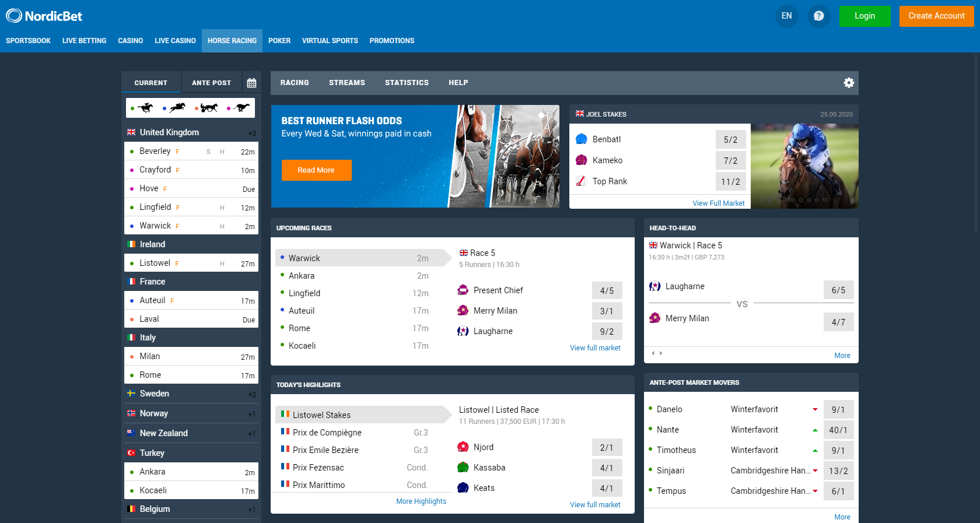980x523 pixels.
Task: Click Read More on flash odds banner
Action: 316,170
